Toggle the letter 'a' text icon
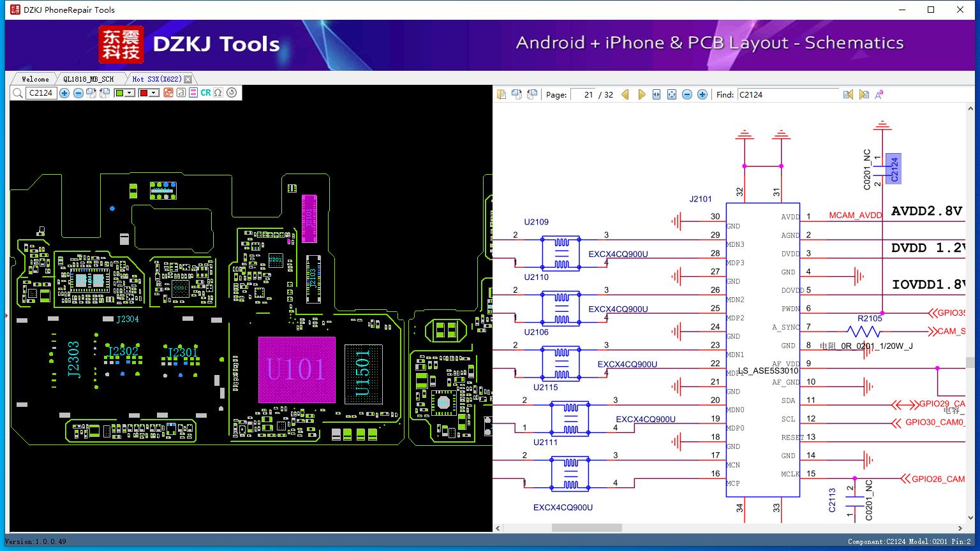The height and width of the screenshot is (551, 980). click(x=181, y=93)
